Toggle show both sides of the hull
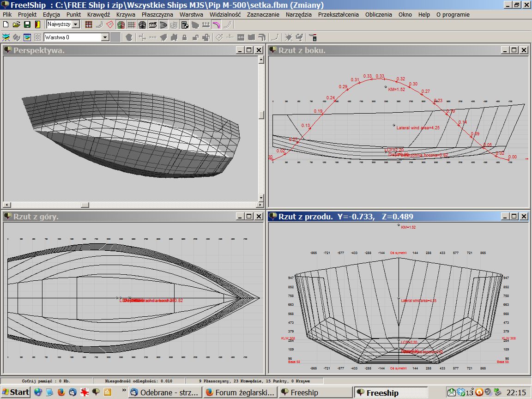This screenshot has height=399, width=532. click(121, 24)
